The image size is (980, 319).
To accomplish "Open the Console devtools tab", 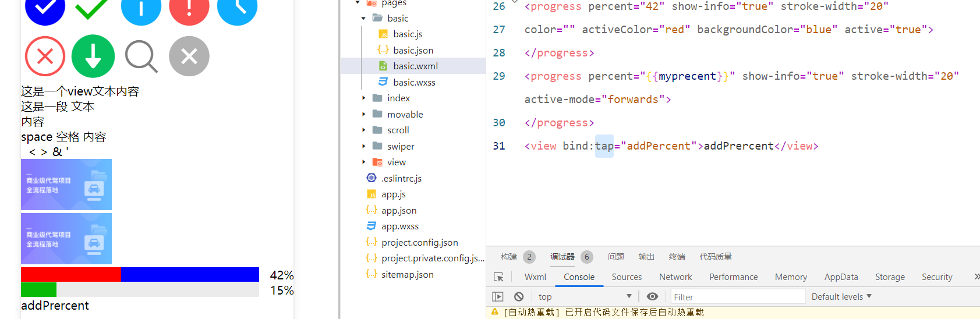I will [x=579, y=277].
